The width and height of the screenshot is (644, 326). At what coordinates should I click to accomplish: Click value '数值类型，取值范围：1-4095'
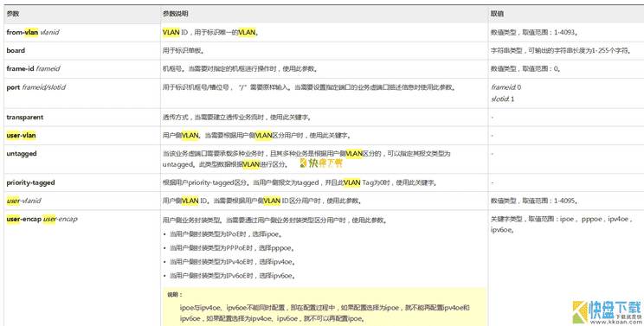click(534, 201)
